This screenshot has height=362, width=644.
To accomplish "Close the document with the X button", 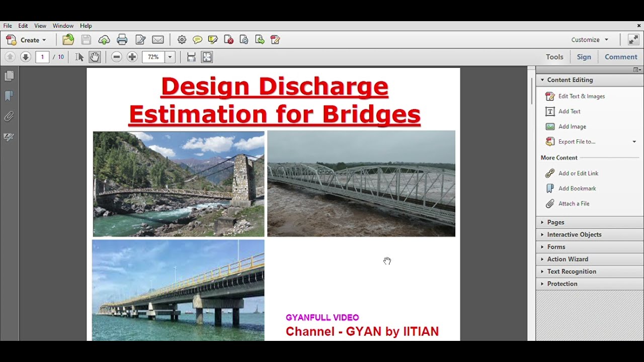I will tap(639, 26).
